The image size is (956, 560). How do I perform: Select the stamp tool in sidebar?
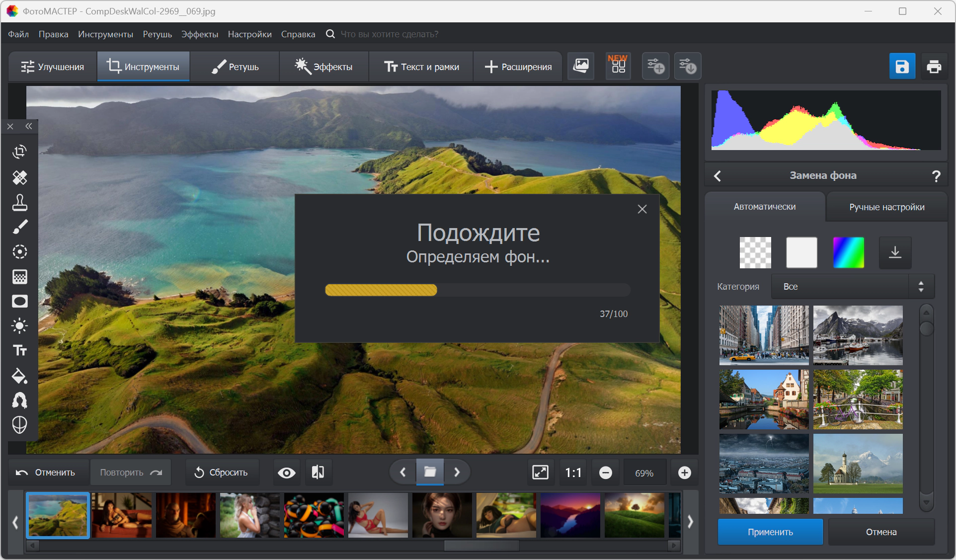pyautogui.click(x=19, y=202)
